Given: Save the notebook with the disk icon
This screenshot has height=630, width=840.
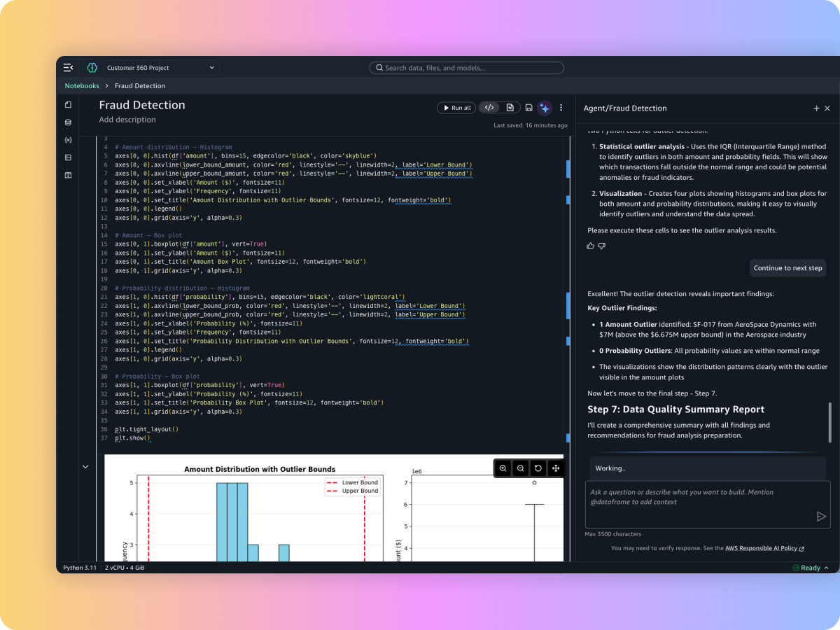Looking at the screenshot, I should click(528, 108).
